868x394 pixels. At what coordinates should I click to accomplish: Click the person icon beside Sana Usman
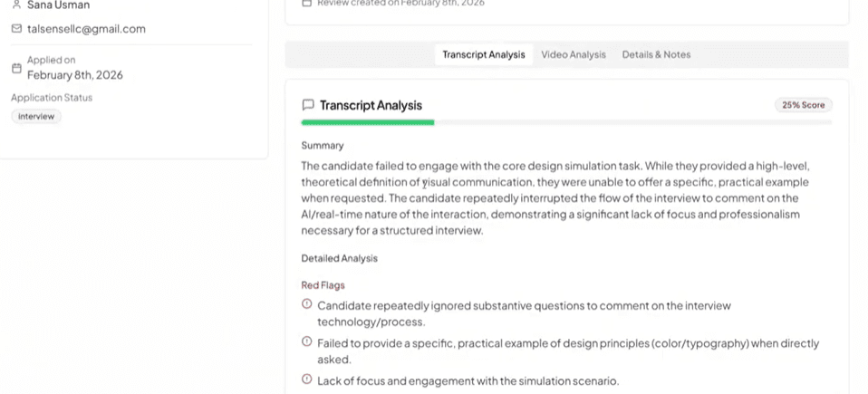[x=16, y=5]
